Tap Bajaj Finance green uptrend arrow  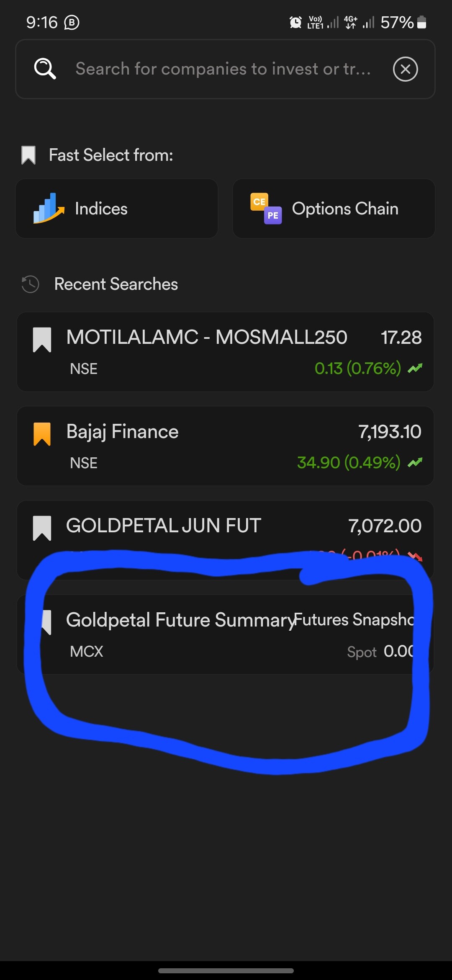415,462
